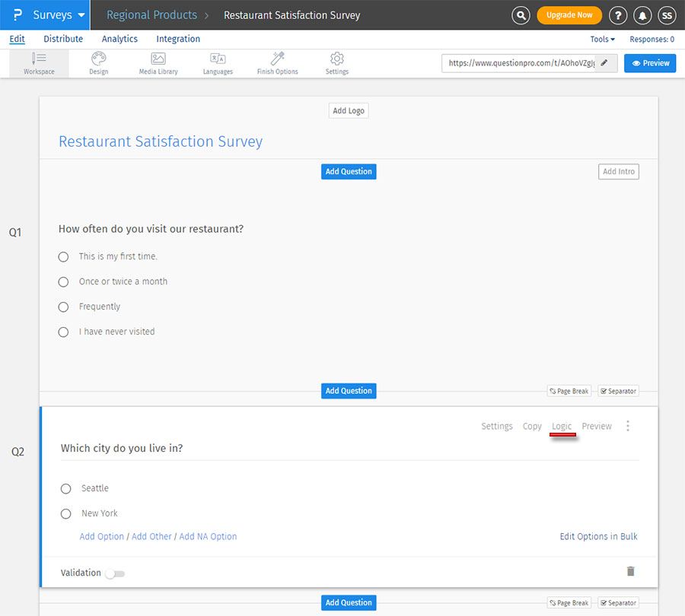Open the Languages settings

coord(218,63)
